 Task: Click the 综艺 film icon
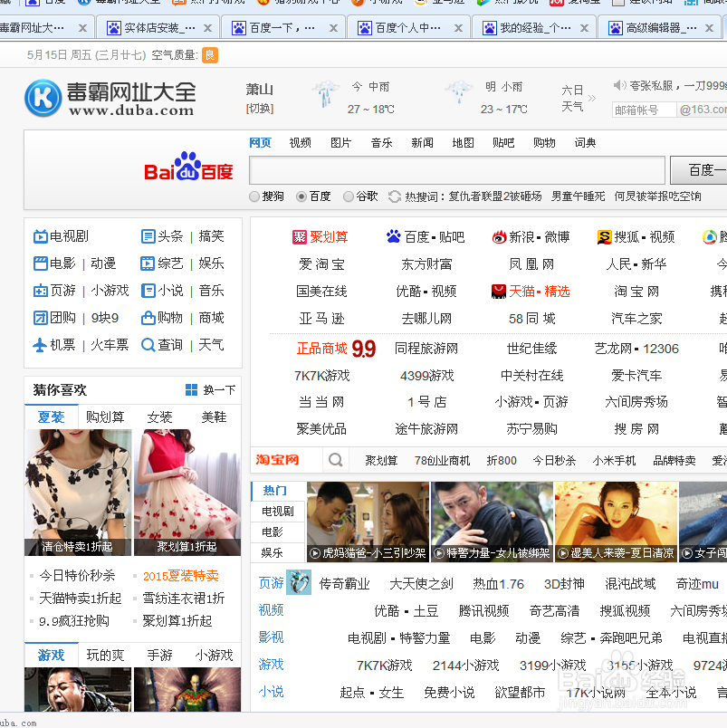tap(148, 263)
